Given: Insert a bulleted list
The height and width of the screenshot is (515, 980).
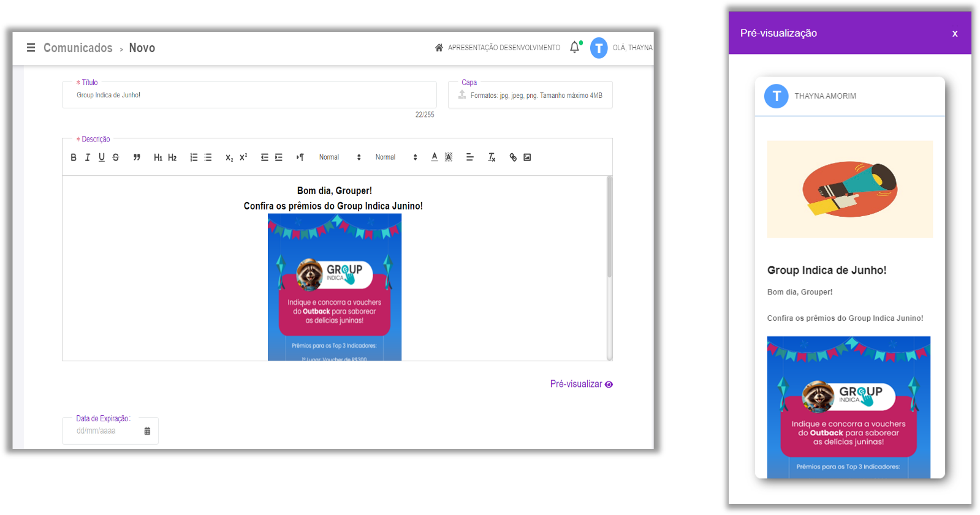Looking at the screenshot, I should point(208,157).
